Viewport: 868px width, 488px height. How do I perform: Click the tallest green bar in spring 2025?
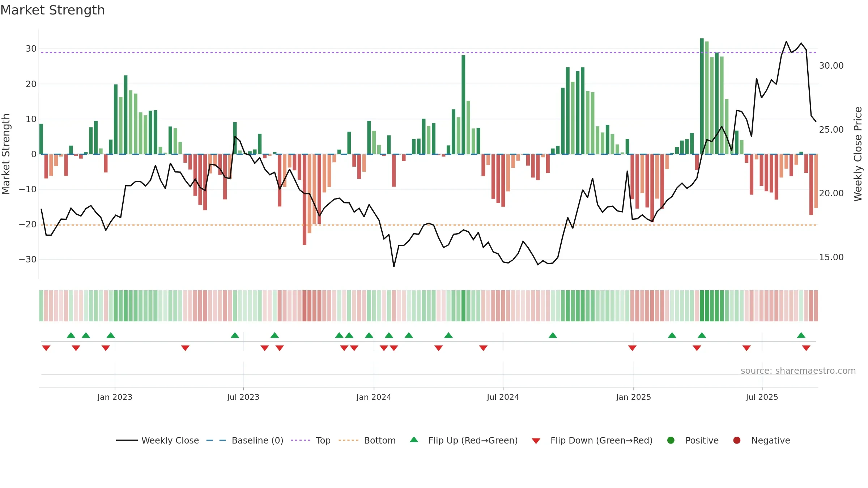[x=702, y=96]
